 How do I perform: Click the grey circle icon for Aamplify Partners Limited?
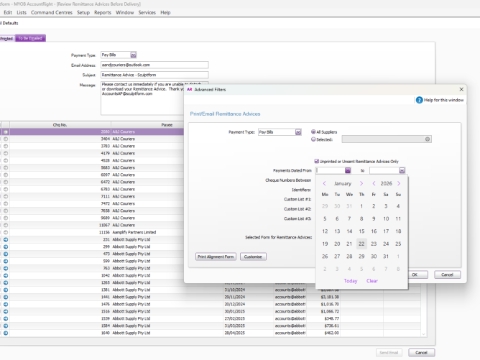click(6, 232)
